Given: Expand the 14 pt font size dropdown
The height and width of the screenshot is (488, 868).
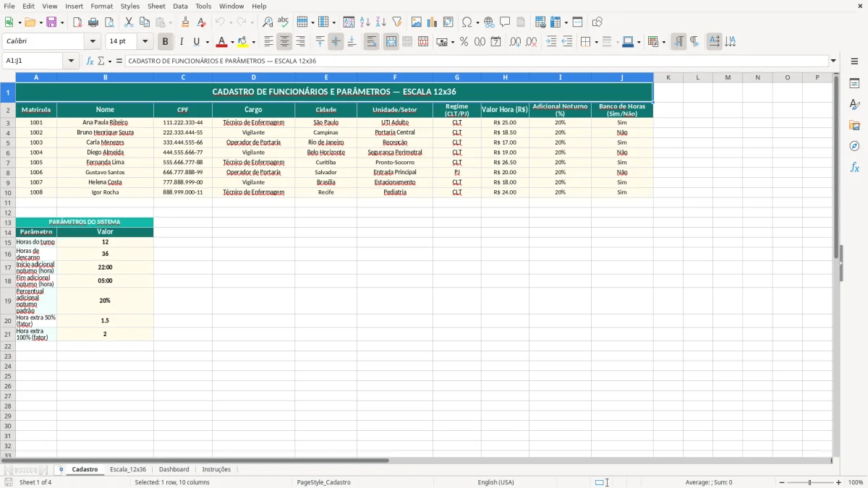Looking at the screenshot, I should coord(145,42).
